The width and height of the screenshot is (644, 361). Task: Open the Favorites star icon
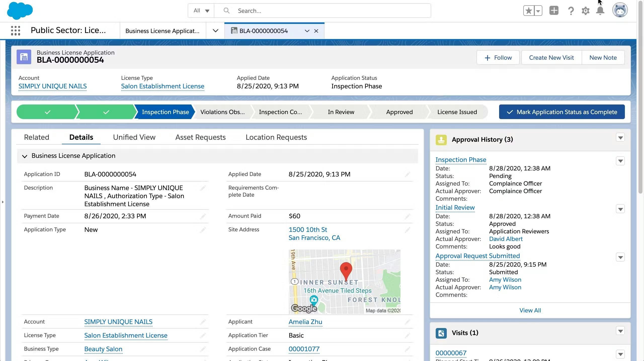pyautogui.click(x=529, y=11)
